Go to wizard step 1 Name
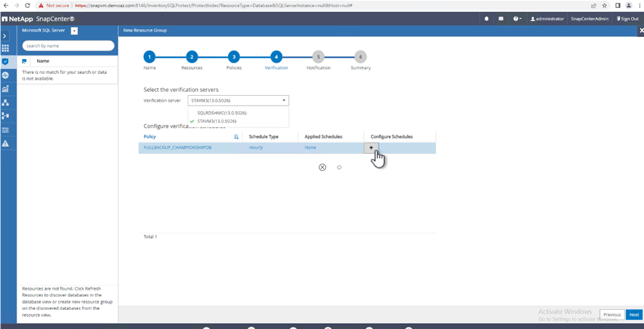Screen dimensions: 644x329 149,57
